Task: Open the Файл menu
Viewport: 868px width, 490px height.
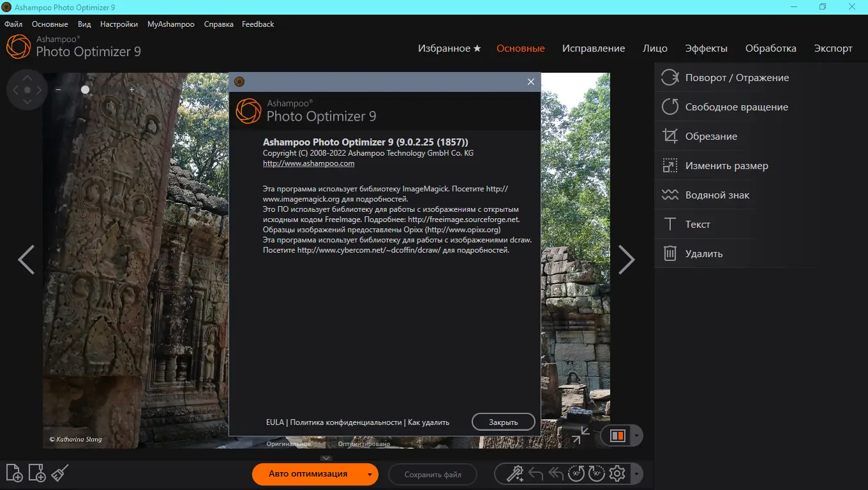Action: [x=13, y=24]
